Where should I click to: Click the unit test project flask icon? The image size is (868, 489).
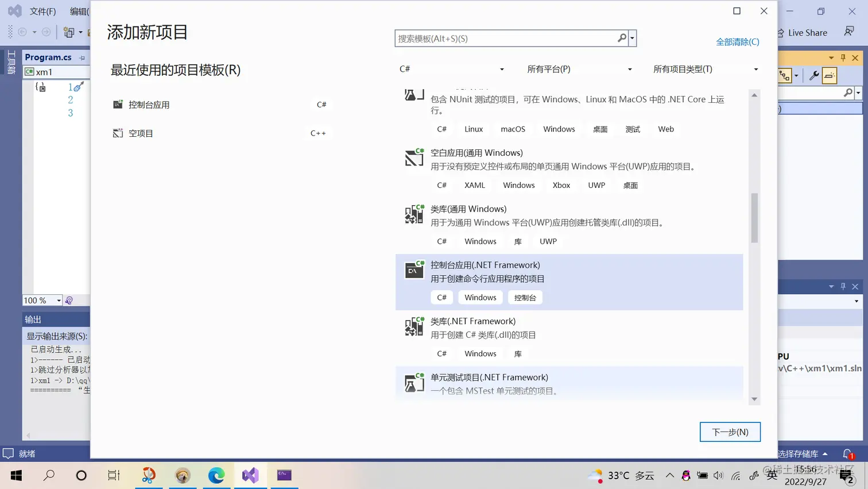(414, 383)
